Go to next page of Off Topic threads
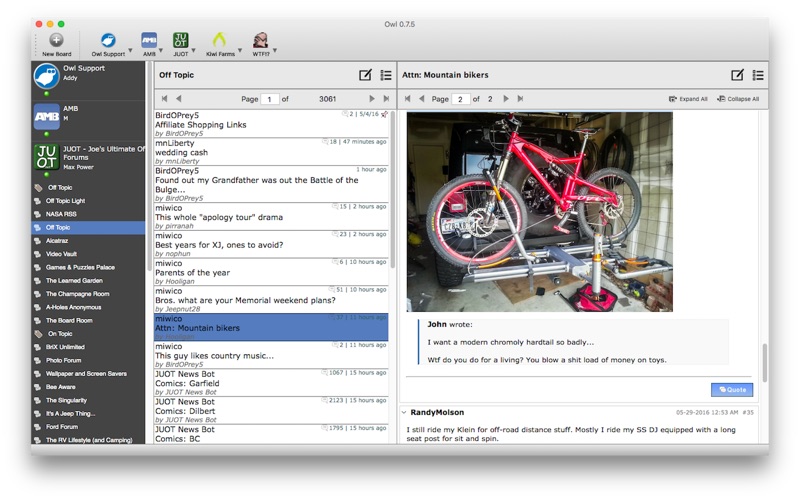This screenshot has width=800, height=500. click(372, 98)
